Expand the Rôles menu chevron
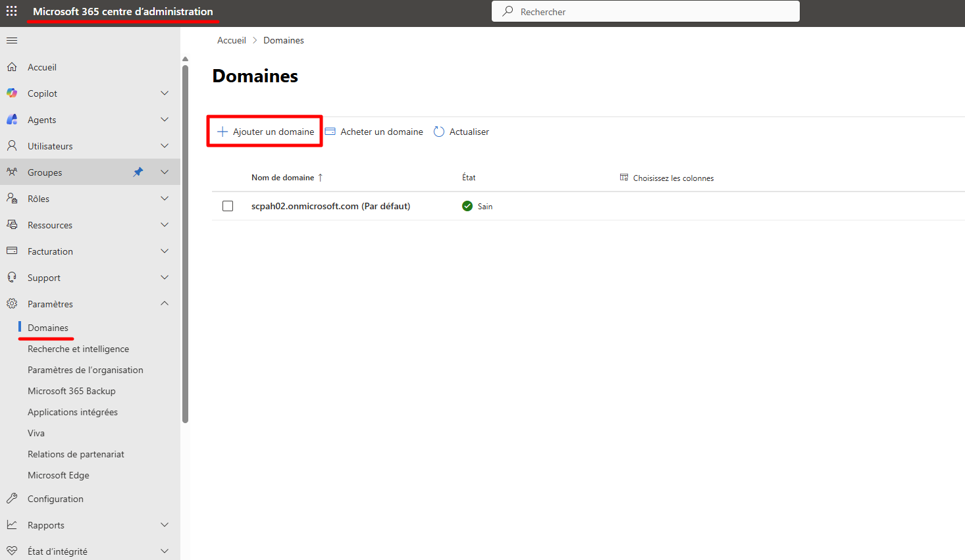The height and width of the screenshot is (560, 965). point(165,199)
